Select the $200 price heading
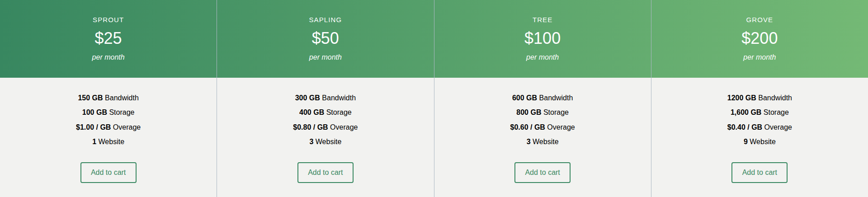This screenshot has width=868, height=197. point(759,38)
